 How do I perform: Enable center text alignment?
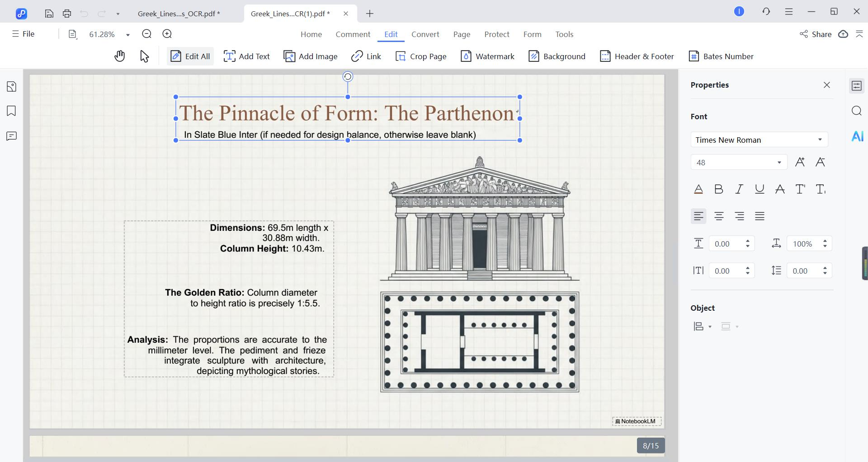coord(719,216)
